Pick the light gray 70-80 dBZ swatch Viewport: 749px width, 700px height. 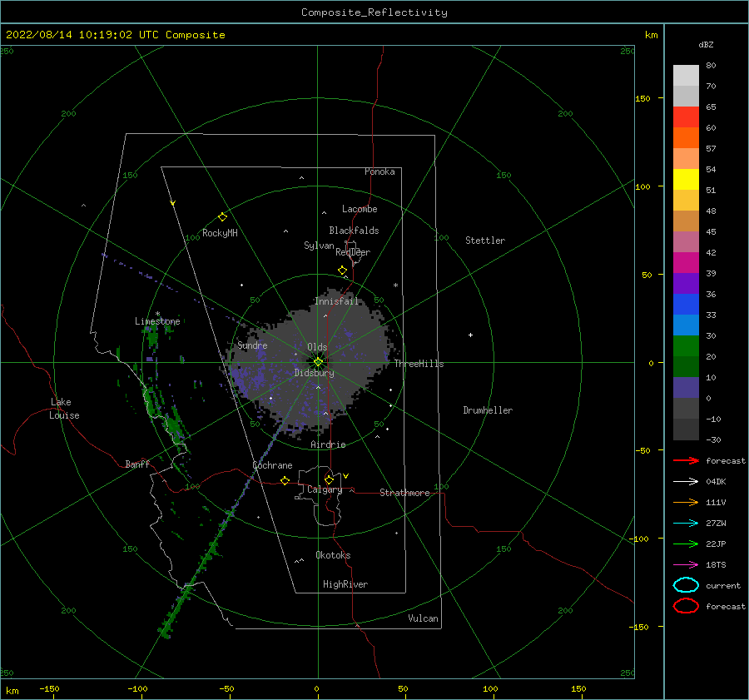click(686, 76)
